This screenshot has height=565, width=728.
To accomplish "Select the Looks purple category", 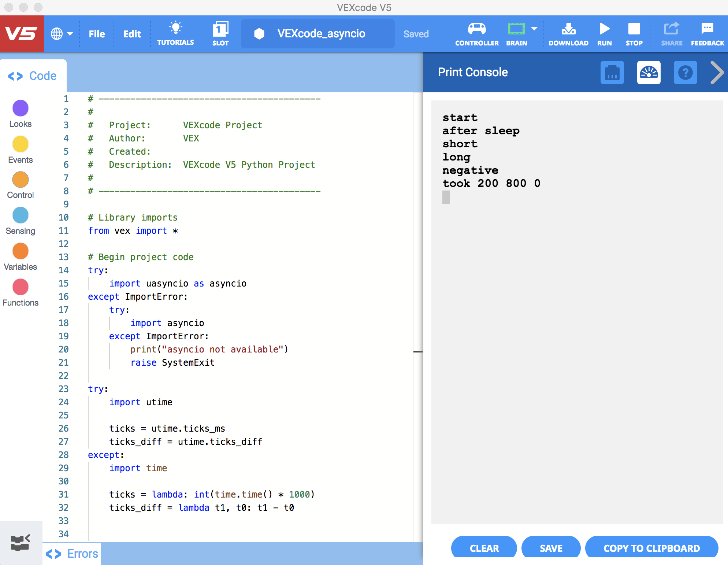I will pos(21,114).
